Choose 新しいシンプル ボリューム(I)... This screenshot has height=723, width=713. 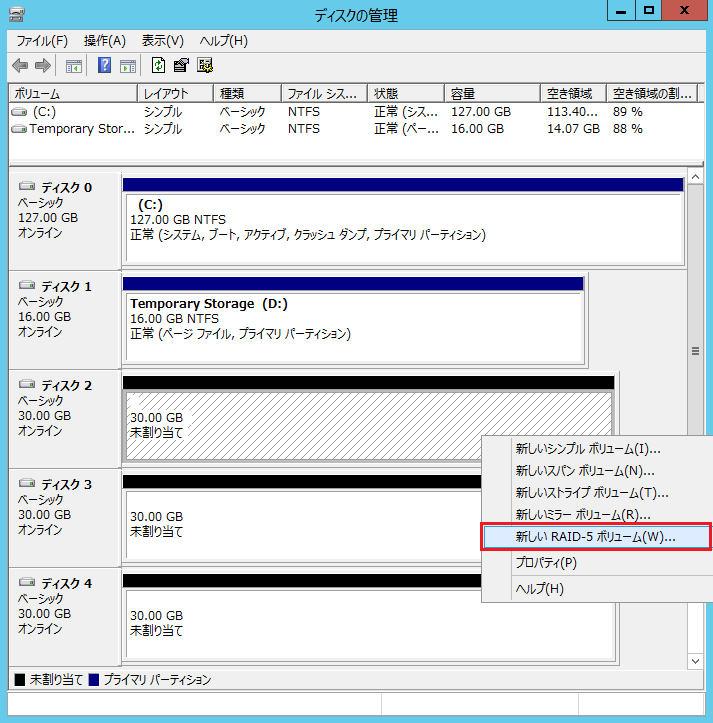[x=597, y=449]
